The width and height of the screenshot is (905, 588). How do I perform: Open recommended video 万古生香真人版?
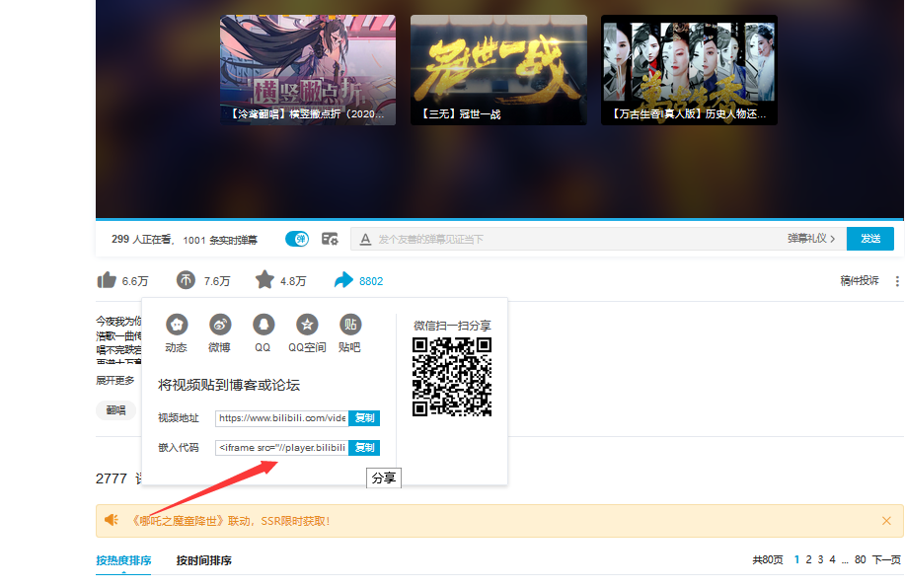(689, 70)
